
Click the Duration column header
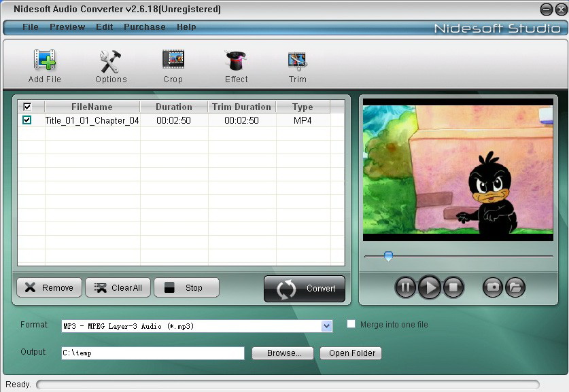coord(174,107)
